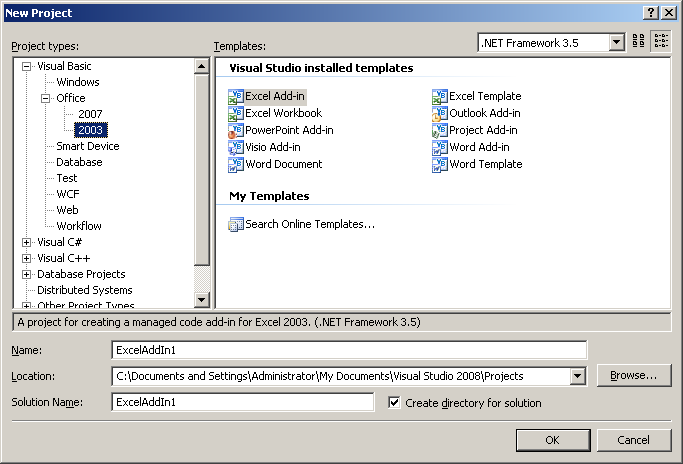This screenshot has width=683, height=464.
Task: Expand the Other Project Types node
Action: point(27,305)
